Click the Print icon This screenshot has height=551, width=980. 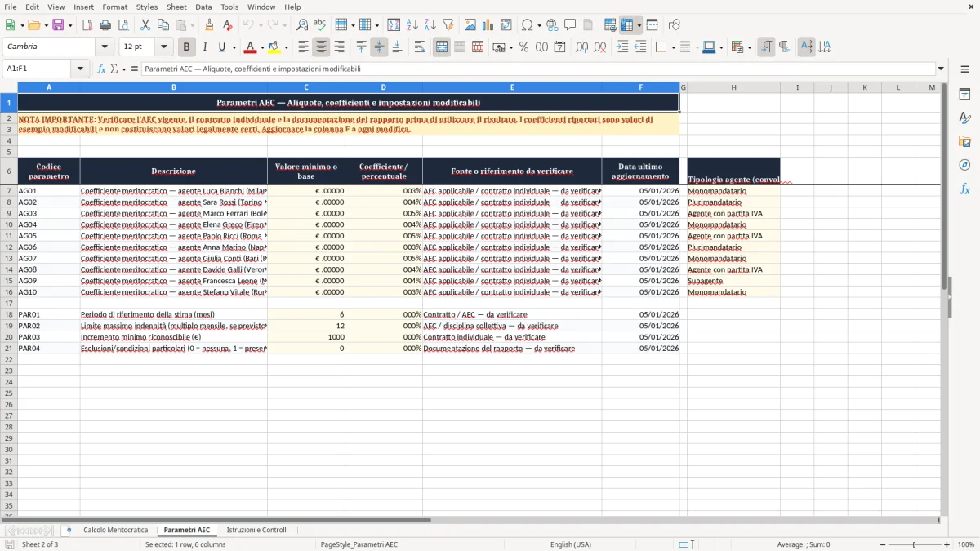(x=105, y=25)
